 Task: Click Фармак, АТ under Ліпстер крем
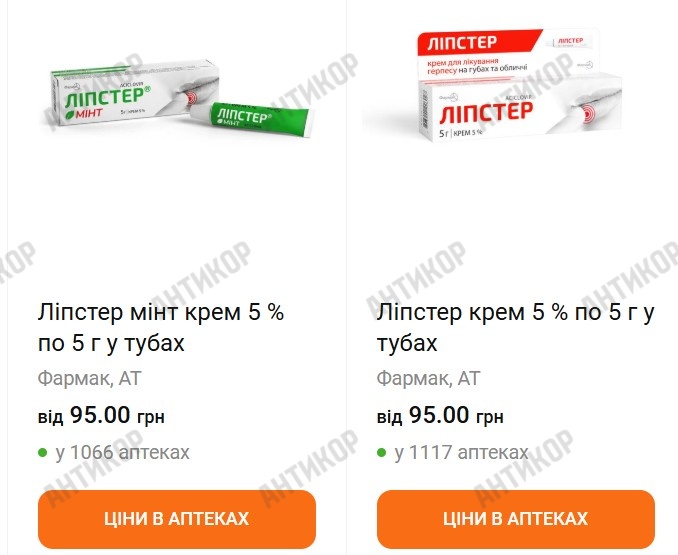pos(429,379)
